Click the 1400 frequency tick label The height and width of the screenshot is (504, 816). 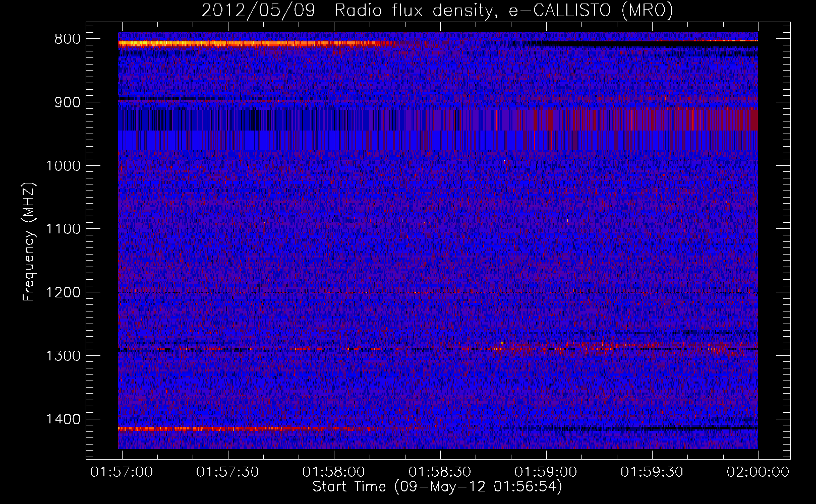tap(63, 419)
